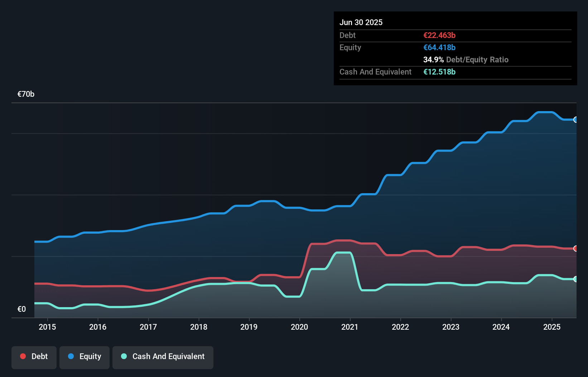Click the Debt line endpoint marker

pos(576,248)
